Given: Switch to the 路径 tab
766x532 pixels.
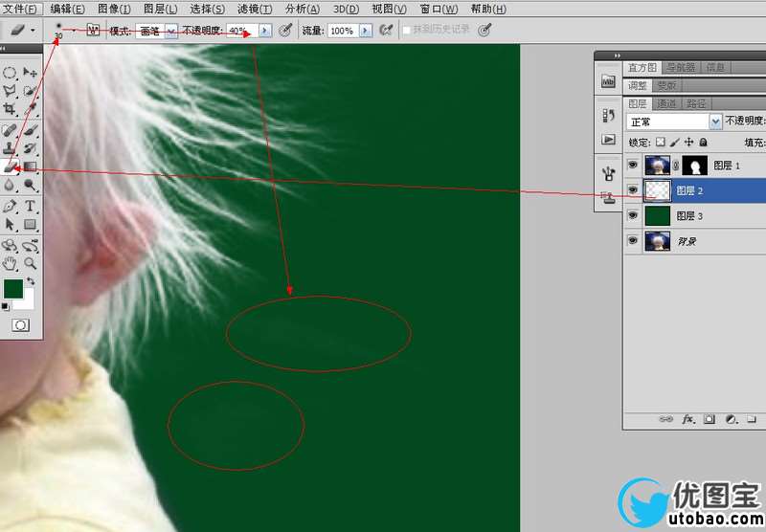Looking at the screenshot, I should [696, 103].
